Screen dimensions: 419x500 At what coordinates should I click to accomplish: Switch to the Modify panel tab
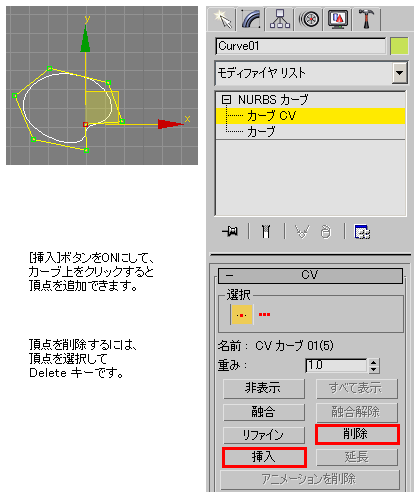(251, 20)
